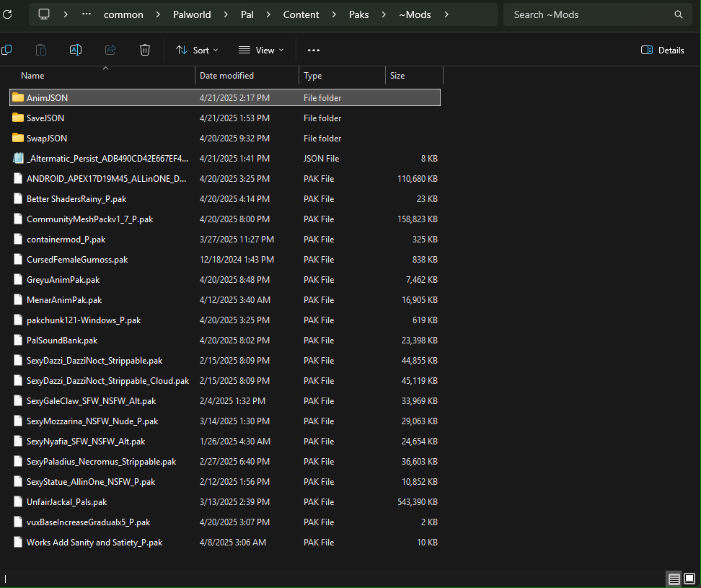Select the AnimJSON folder icon

pos(18,97)
